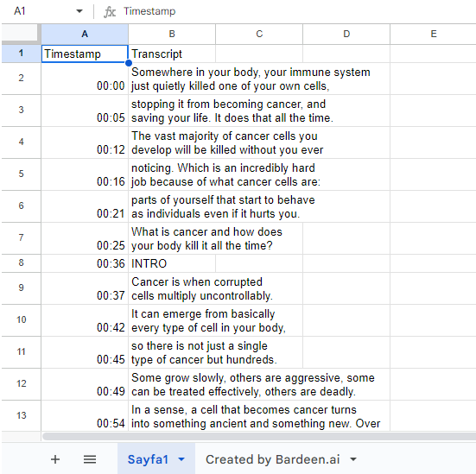Select the Transcript header cell
Image resolution: width=476 pixels, height=474 pixels.
[x=172, y=54]
